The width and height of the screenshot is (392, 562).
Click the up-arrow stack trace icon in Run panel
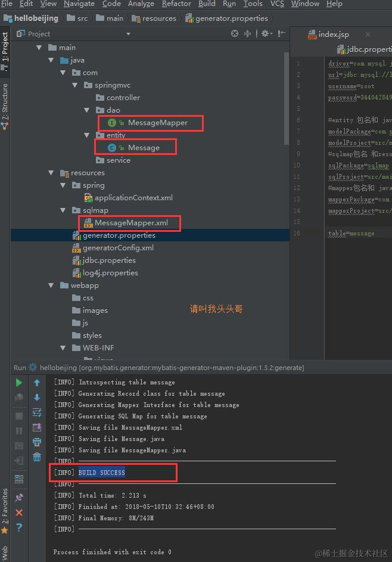[x=37, y=383]
